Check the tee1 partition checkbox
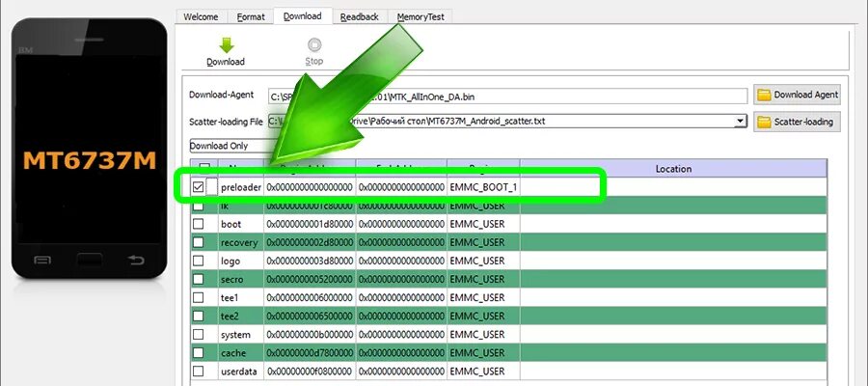Screen dimensions: 868x386 198,297
